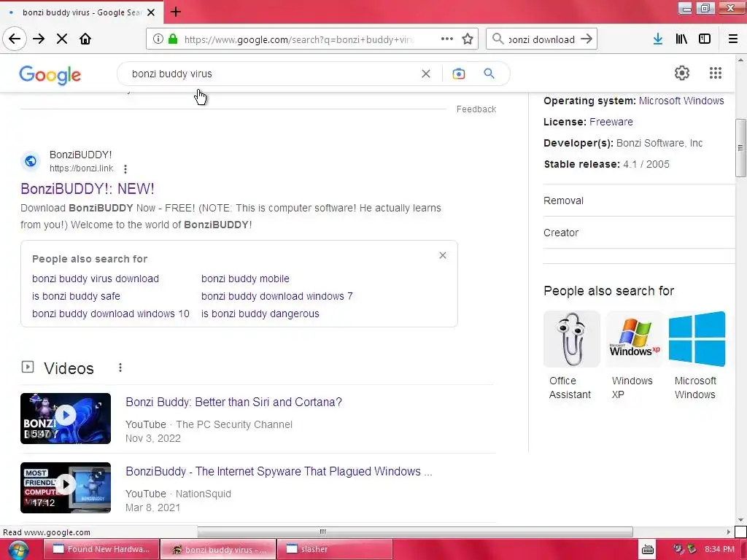Open Office Assistant related search image

click(572, 339)
